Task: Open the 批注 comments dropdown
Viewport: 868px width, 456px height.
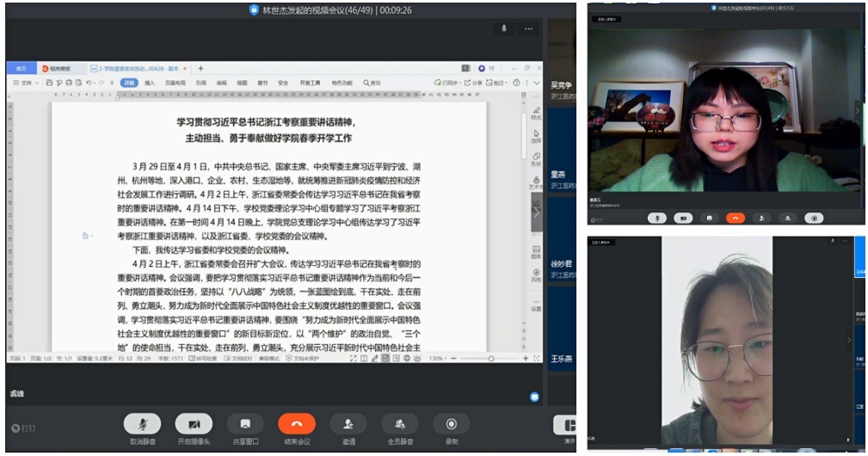Action: point(496,83)
